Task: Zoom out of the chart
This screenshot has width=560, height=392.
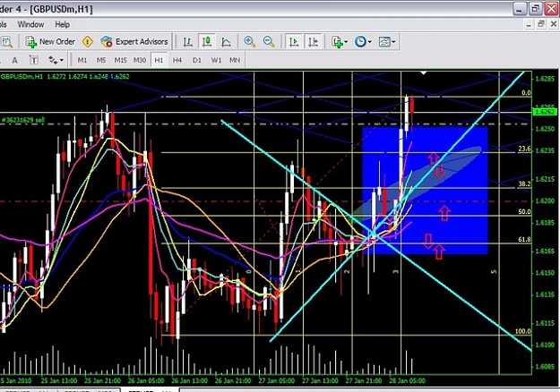Action: (269, 42)
